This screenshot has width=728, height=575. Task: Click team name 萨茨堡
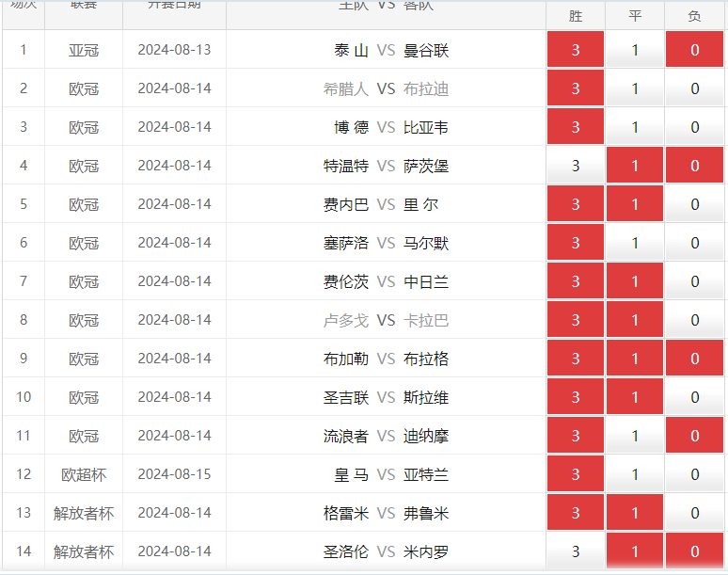(426, 166)
